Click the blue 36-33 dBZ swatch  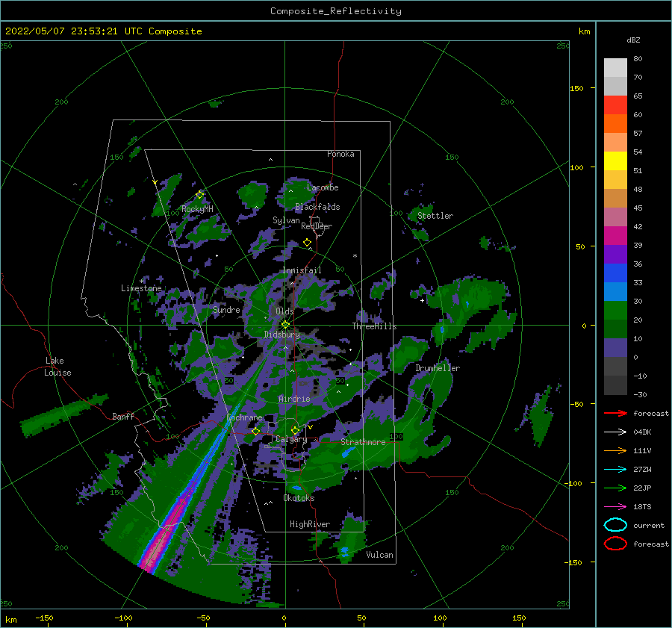[x=615, y=273]
